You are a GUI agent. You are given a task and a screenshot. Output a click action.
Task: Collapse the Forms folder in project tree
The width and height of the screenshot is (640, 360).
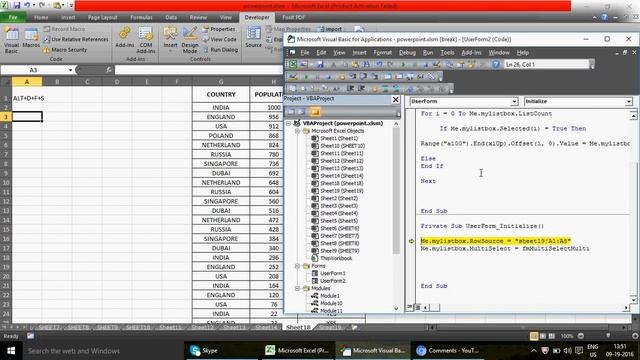click(x=298, y=266)
